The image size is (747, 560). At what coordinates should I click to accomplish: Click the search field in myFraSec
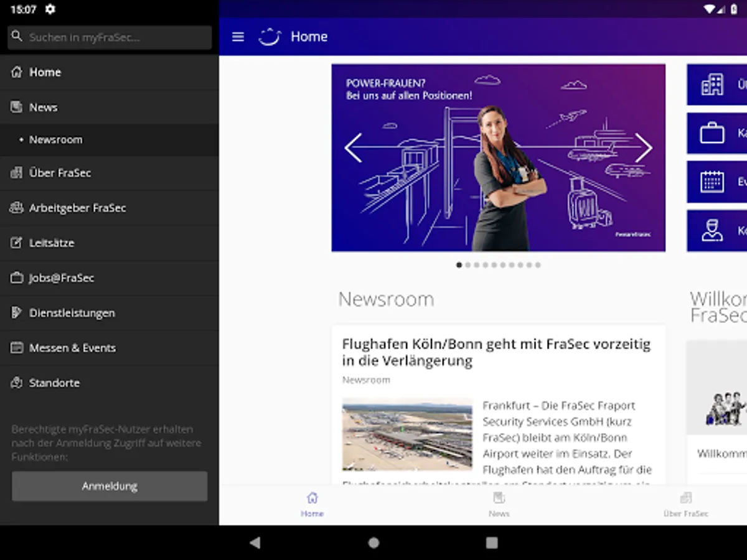point(110,37)
